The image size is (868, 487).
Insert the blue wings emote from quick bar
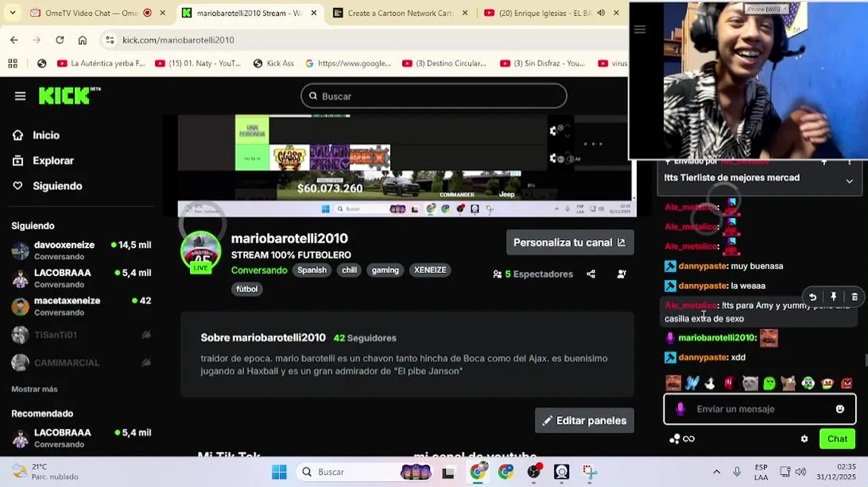692,384
